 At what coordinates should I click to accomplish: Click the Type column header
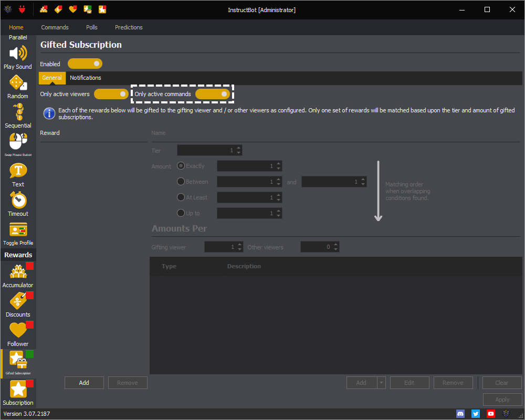169,266
